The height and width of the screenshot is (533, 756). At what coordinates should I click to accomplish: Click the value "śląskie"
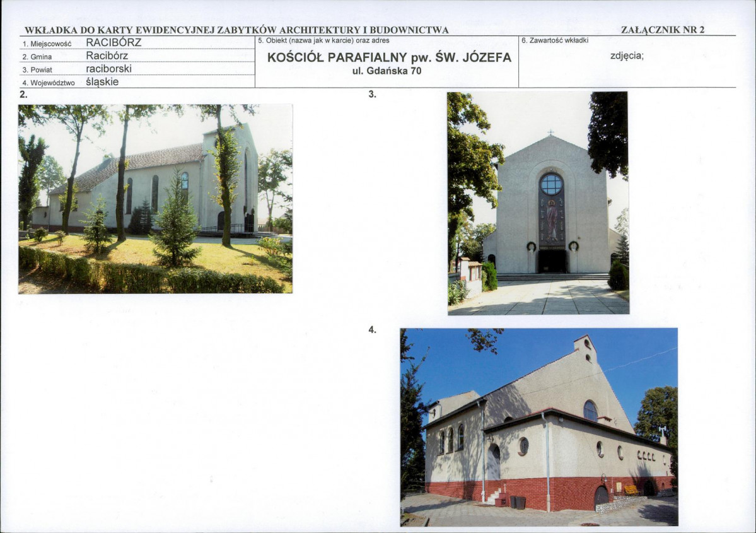102,82
